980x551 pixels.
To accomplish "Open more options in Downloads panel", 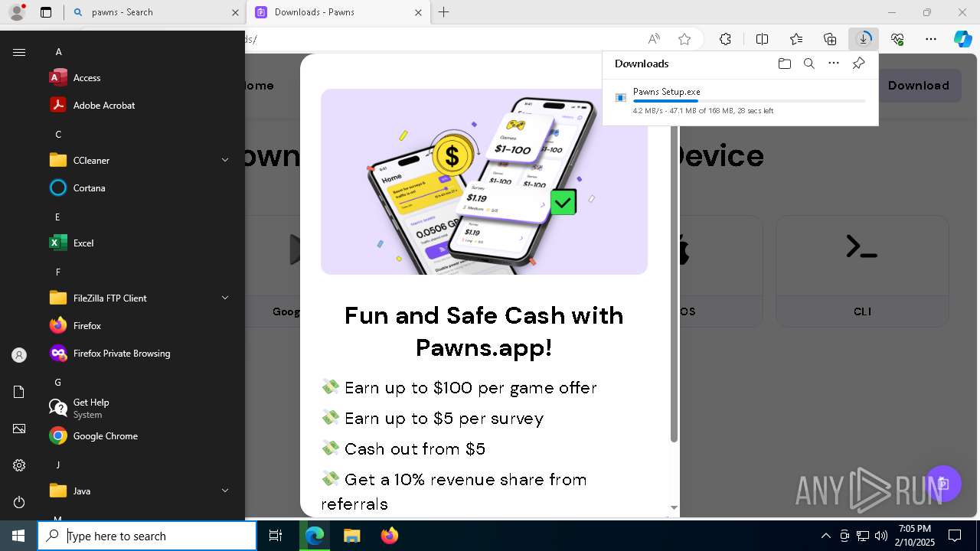I will tap(834, 64).
